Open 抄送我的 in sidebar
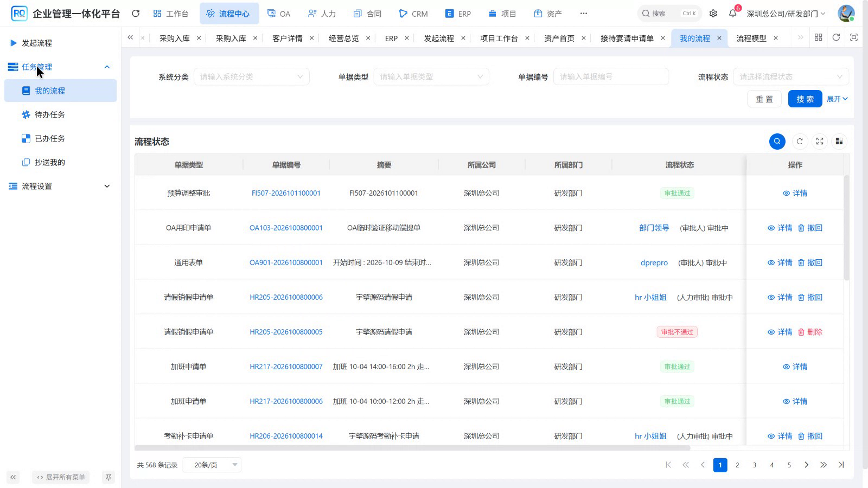This screenshot has width=868, height=488. point(60,162)
